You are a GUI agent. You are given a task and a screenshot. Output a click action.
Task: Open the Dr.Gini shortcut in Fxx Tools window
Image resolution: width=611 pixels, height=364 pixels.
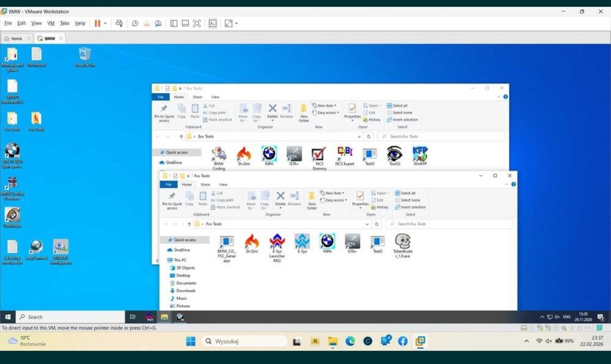pyautogui.click(x=252, y=244)
